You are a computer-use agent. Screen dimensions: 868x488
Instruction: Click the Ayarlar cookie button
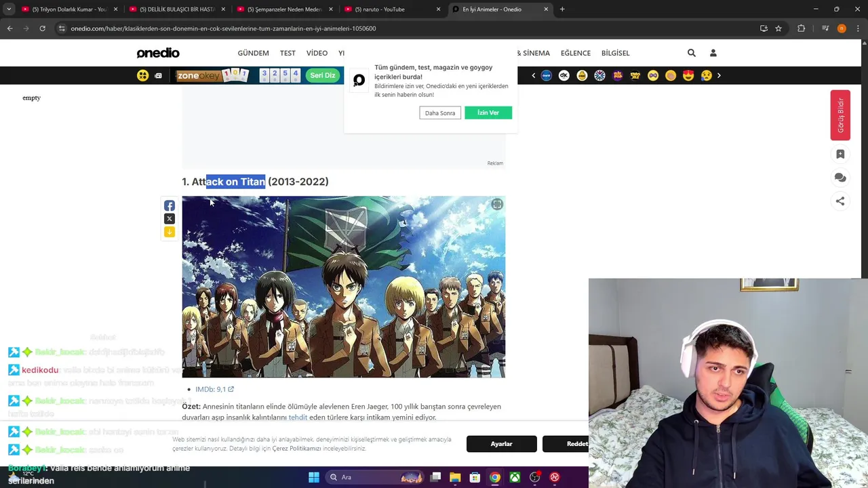[x=502, y=444]
